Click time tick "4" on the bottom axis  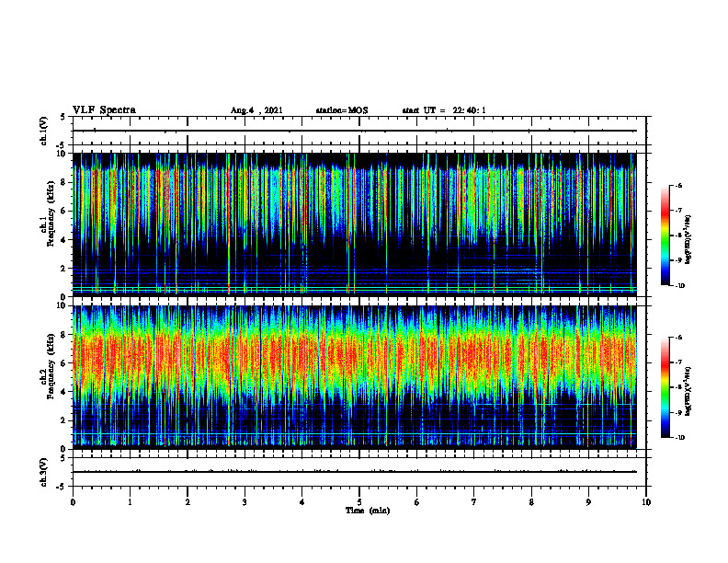(x=302, y=502)
